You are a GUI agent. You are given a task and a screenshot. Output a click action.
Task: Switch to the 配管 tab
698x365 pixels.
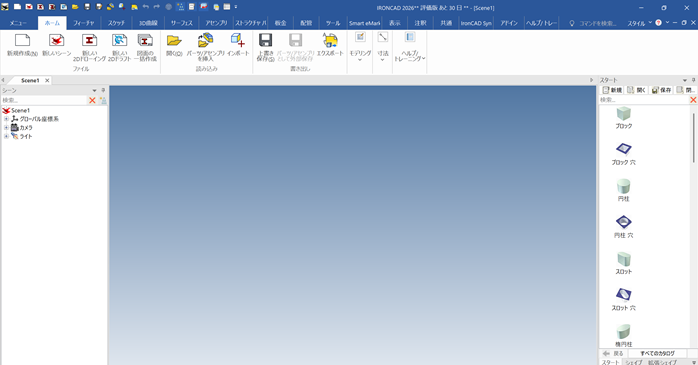(306, 23)
